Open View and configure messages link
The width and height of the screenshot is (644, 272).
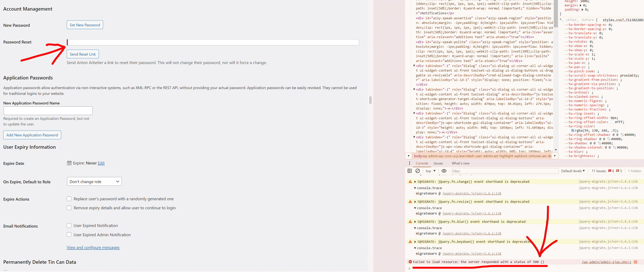(x=93, y=247)
